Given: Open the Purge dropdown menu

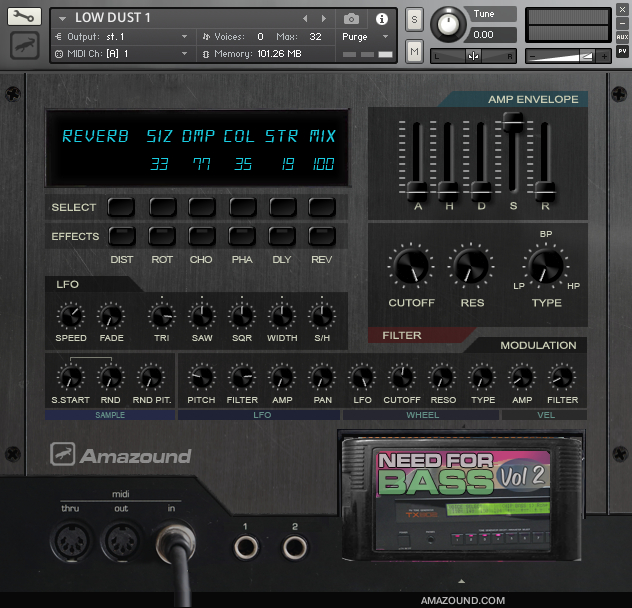Looking at the screenshot, I should (x=365, y=37).
